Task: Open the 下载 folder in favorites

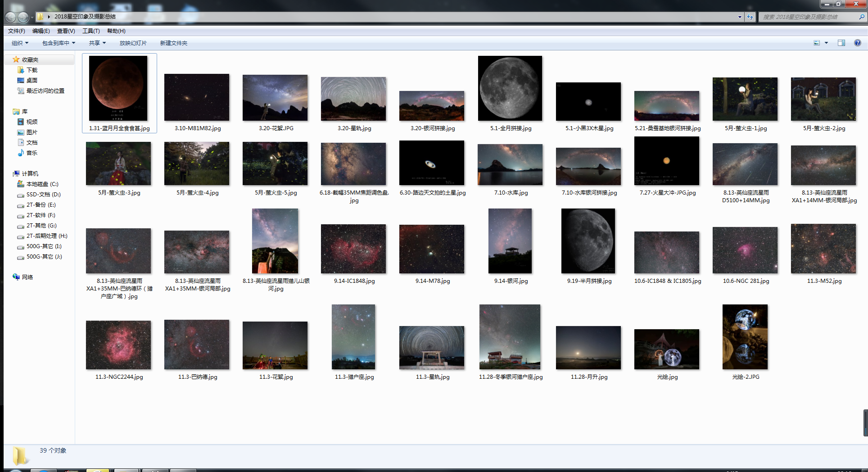Action: click(x=32, y=70)
